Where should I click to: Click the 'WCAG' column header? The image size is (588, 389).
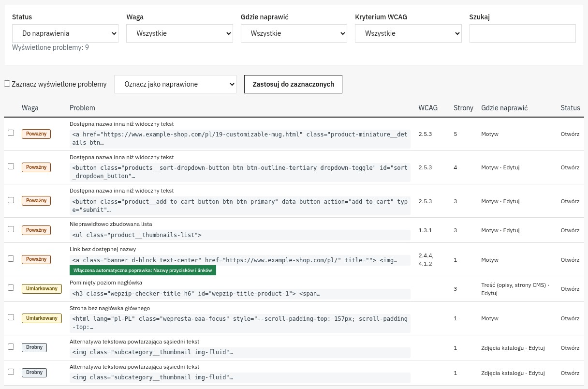[428, 108]
